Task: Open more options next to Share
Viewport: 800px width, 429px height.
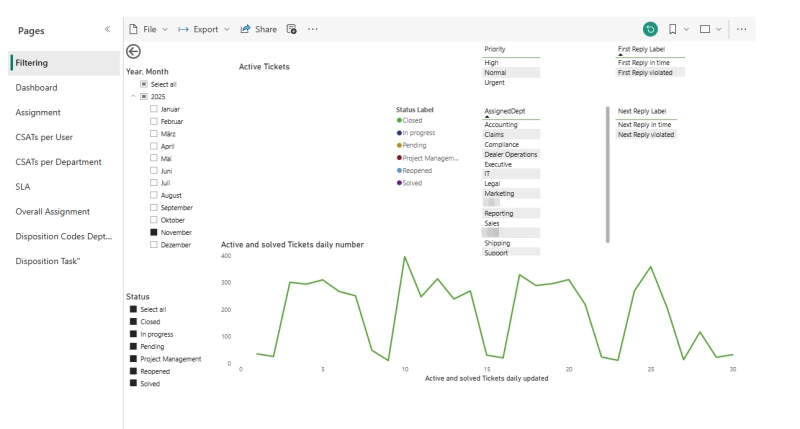Action: (x=313, y=29)
